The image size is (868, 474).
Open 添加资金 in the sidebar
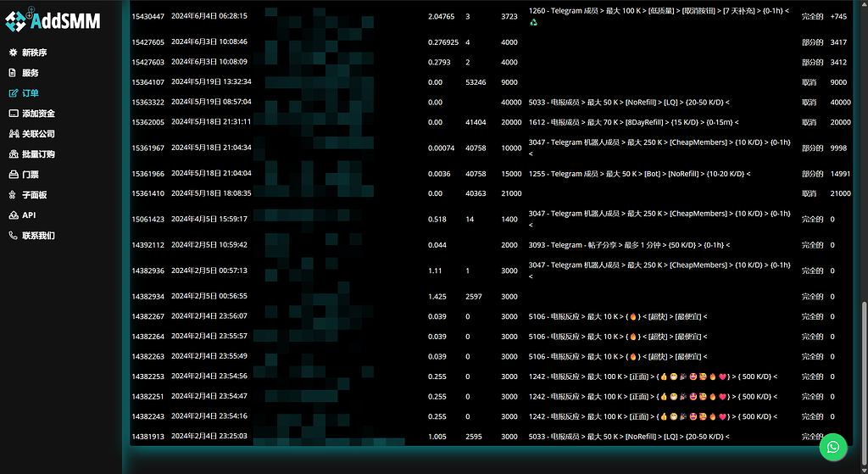(x=39, y=114)
